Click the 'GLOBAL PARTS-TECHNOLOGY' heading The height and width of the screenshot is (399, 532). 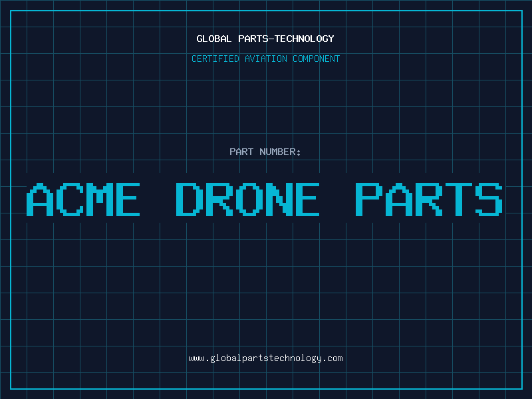pos(265,39)
